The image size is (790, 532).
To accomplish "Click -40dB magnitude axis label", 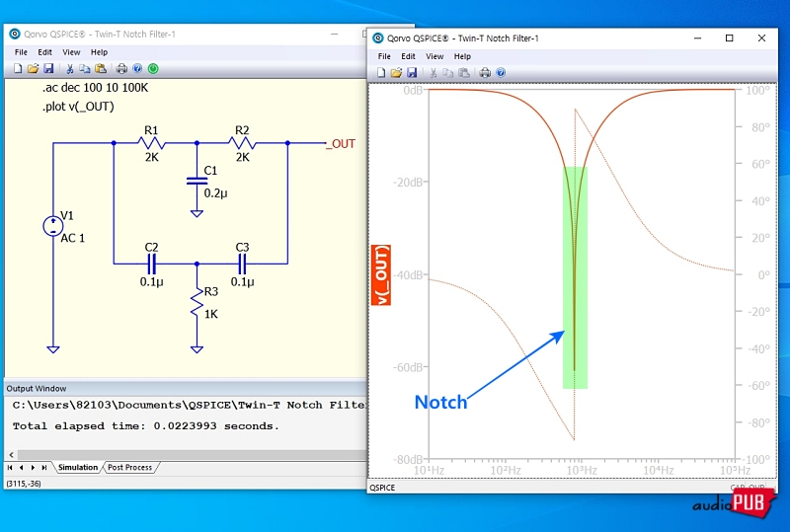I will coord(408,275).
